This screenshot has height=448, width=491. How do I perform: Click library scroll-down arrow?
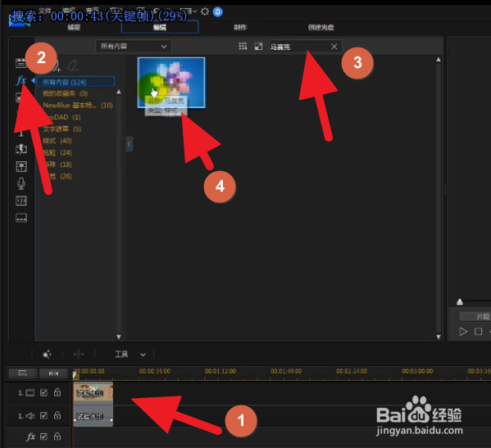[x=439, y=337]
